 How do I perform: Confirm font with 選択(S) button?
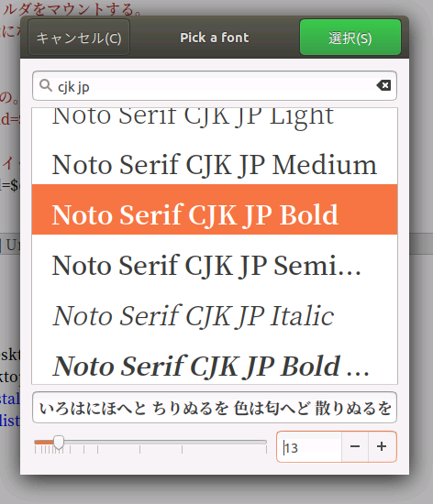coord(350,38)
